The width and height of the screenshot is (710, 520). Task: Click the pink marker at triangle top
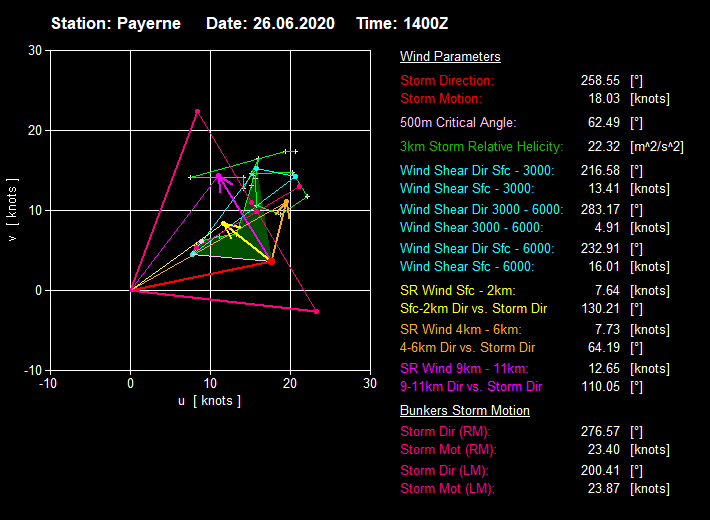click(x=198, y=111)
